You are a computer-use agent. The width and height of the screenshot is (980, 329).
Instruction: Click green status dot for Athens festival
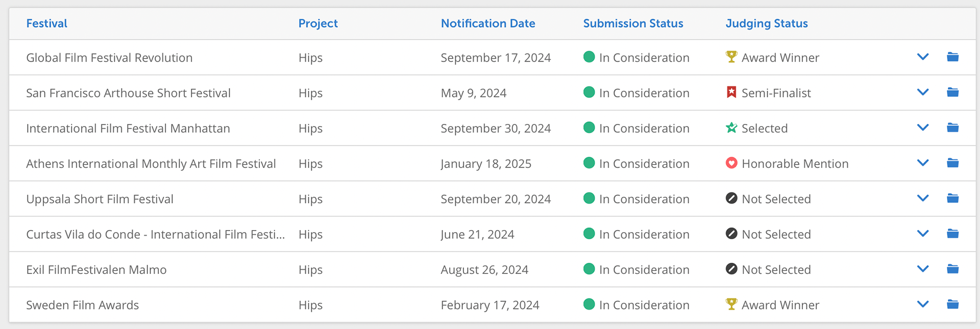pyautogui.click(x=589, y=163)
